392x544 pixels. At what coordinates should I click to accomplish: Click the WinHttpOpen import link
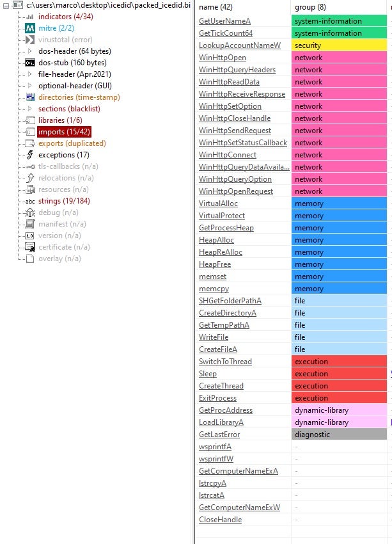coord(222,58)
